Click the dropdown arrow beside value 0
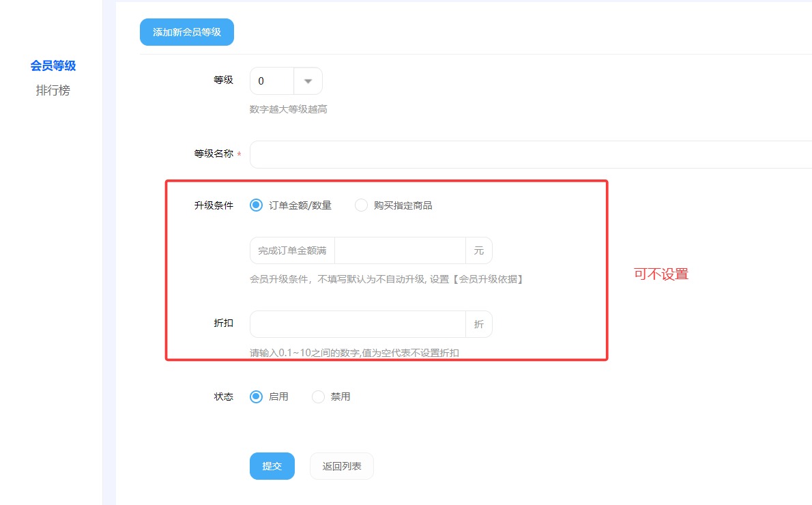 [x=308, y=81]
